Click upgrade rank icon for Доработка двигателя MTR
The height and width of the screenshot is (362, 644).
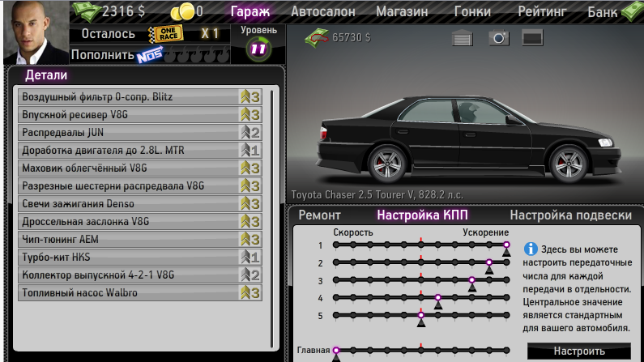point(250,150)
